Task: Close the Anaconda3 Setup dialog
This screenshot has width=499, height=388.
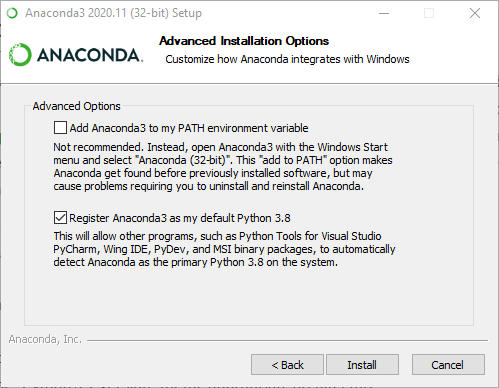Action: pyautogui.click(x=475, y=13)
